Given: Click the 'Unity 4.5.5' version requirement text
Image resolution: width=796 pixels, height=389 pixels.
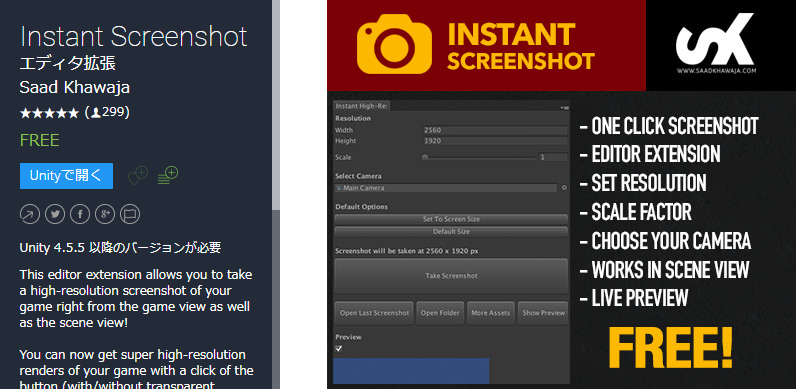Looking at the screenshot, I should 120,248.
